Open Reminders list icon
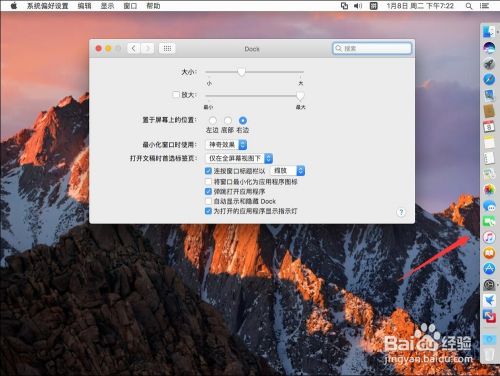 pos(489,159)
